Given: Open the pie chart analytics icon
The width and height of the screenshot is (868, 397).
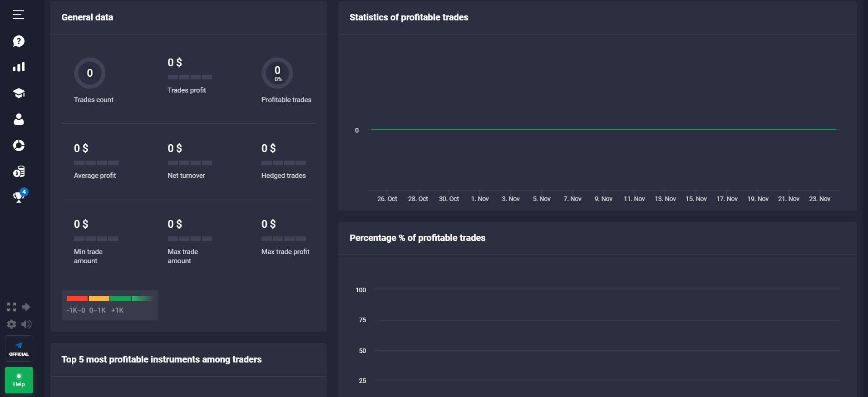Looking at the screenshot, I should (19, 145).
